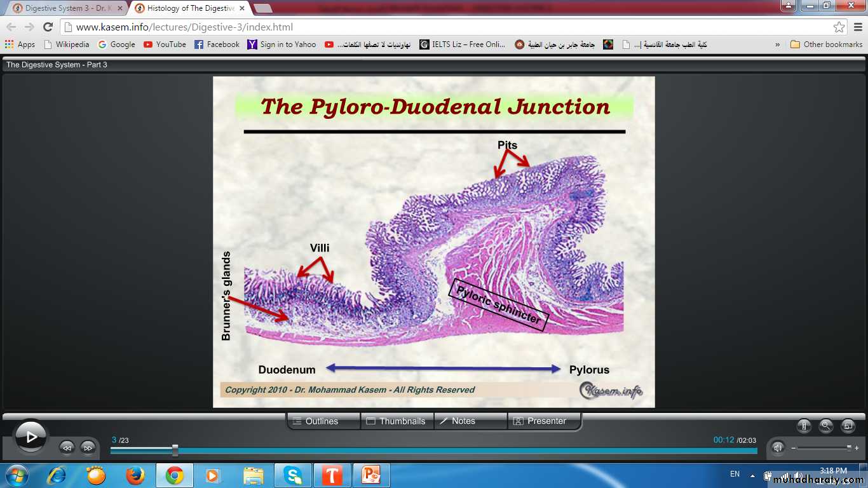Open the search magnifier icon in player
The image size is (868, 488).
click(x=825, y=426)
